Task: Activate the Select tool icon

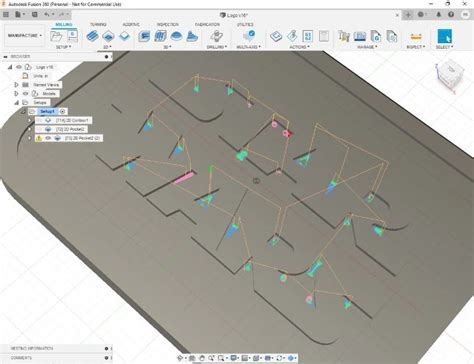Action: (444, 36)
